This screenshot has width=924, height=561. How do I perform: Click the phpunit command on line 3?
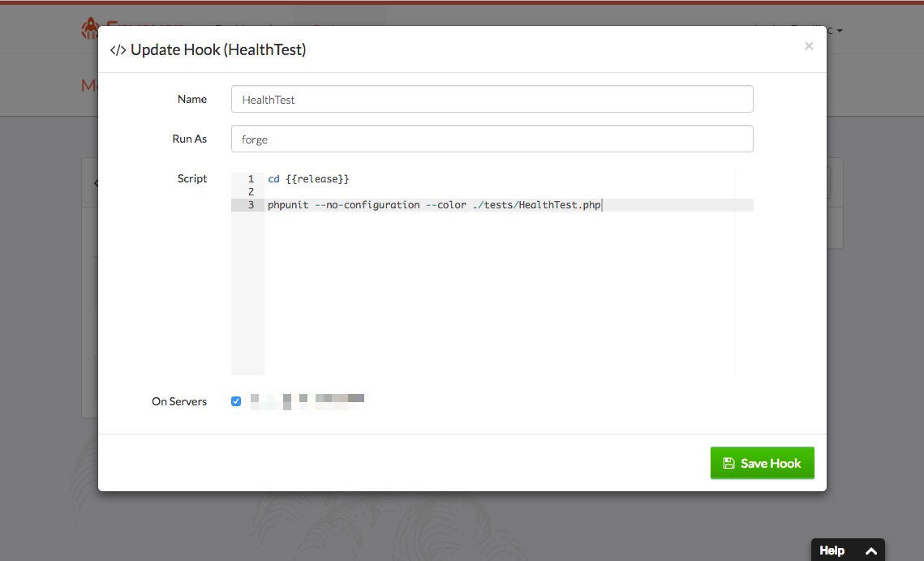[x=434, y=205]
